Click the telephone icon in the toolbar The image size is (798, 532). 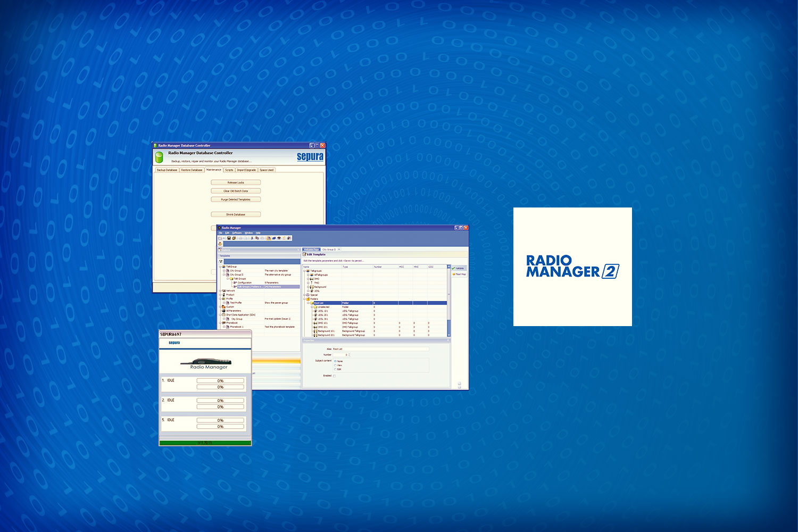click(x=279, y=238)
